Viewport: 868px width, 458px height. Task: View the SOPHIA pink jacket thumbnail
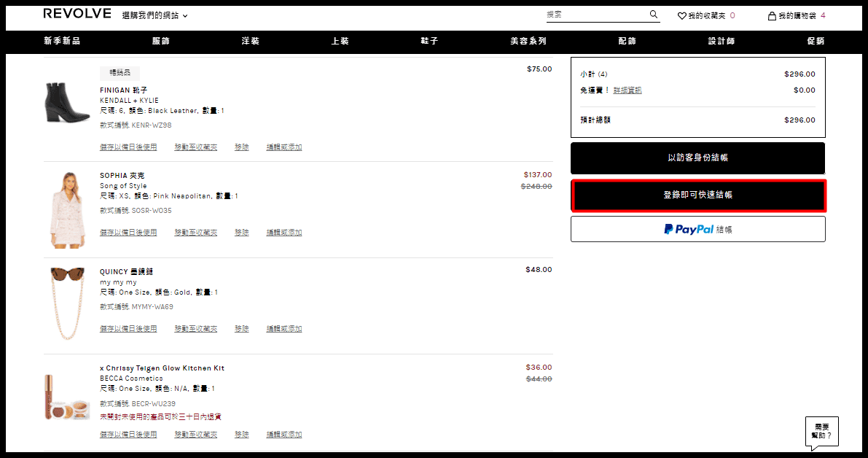(67, 209)
